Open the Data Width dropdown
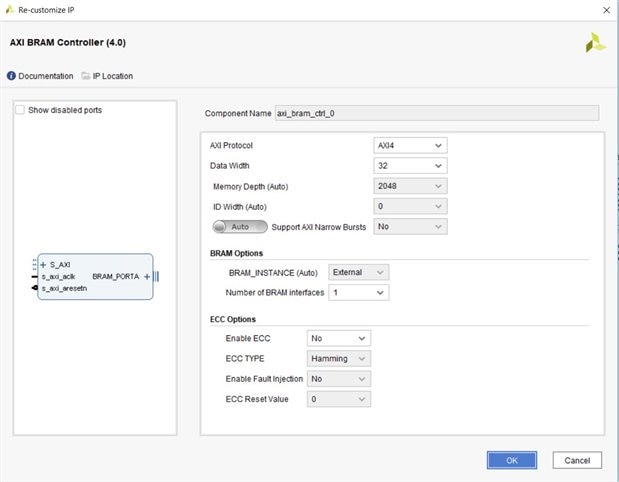Screen dimensions: 619x482 click(x=410, y=165)
